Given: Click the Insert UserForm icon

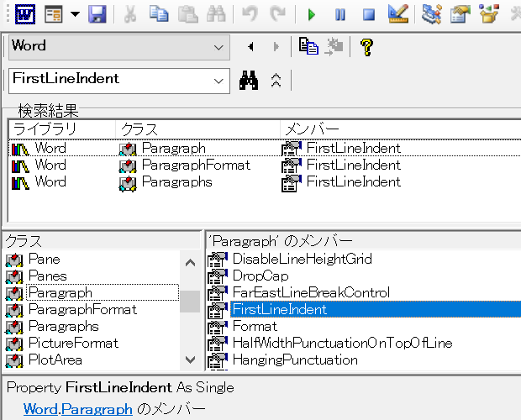Looking at the screenshot, I should point(54,14).
